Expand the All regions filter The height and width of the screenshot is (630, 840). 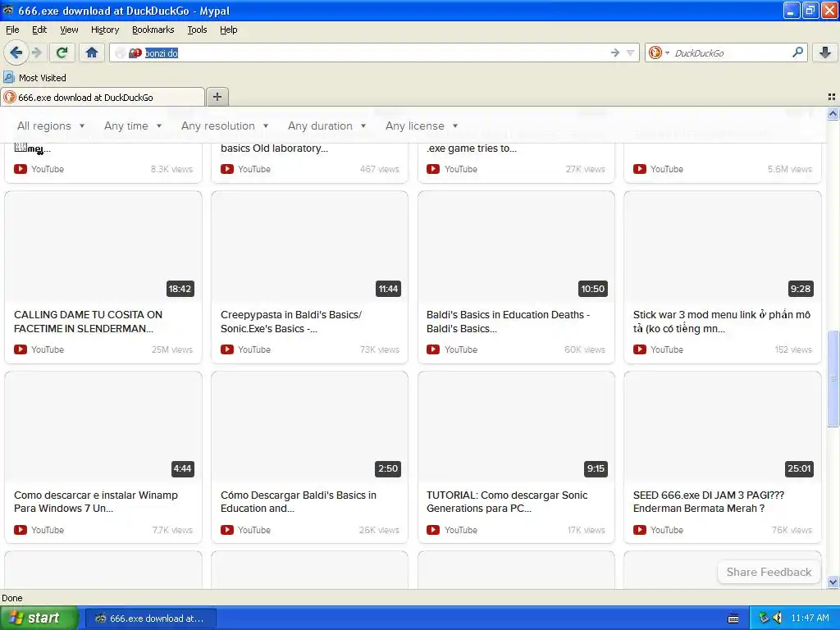pyautogui.click(x=51, y=126)
